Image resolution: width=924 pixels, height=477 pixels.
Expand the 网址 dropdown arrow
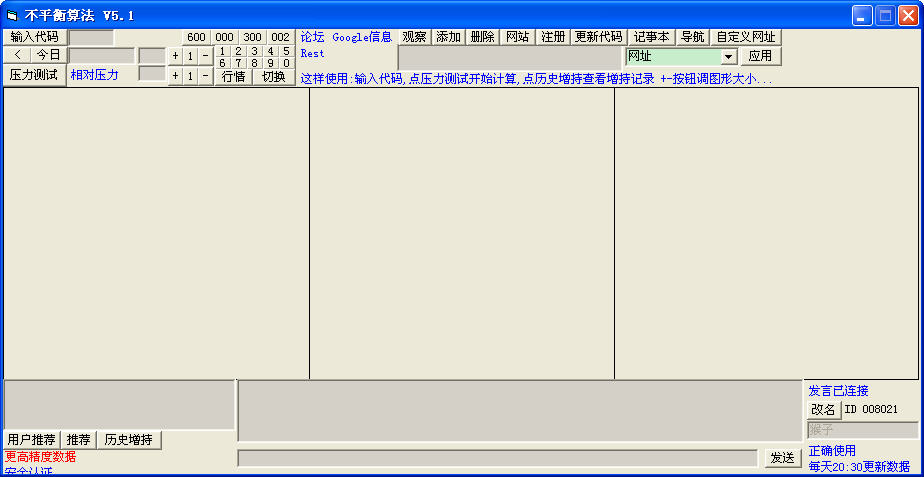click(x=729, y=57)
